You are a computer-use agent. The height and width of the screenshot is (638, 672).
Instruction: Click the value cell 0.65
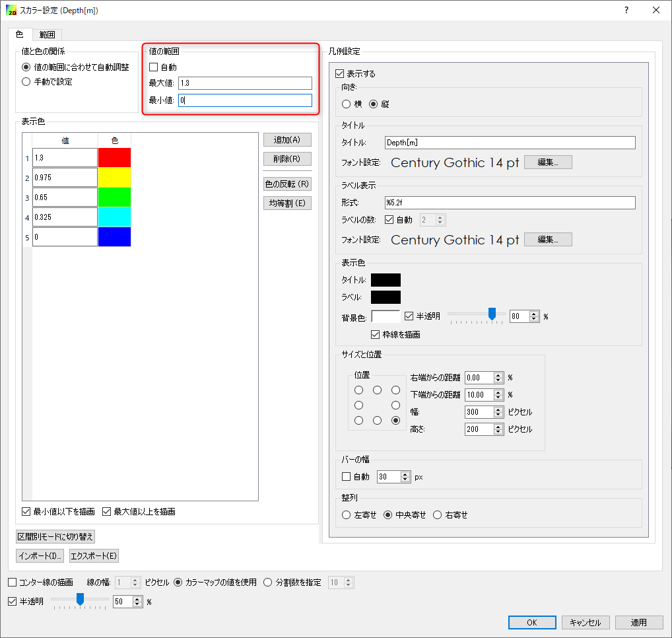65,197
